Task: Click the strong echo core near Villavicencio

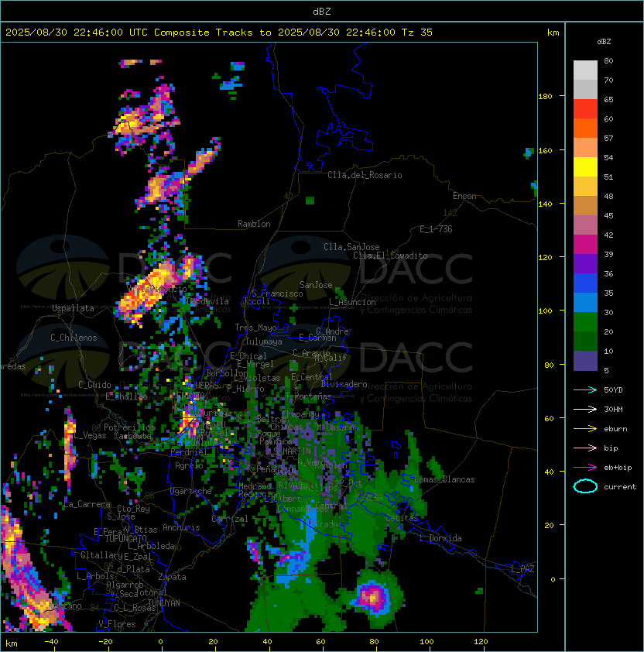Action: [x=146, y=291]
